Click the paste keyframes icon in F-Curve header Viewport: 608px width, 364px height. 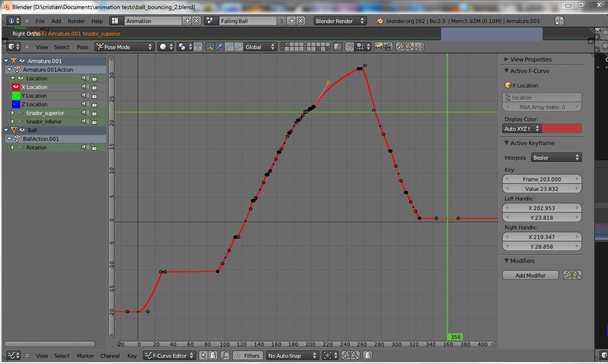pos(355,355)
